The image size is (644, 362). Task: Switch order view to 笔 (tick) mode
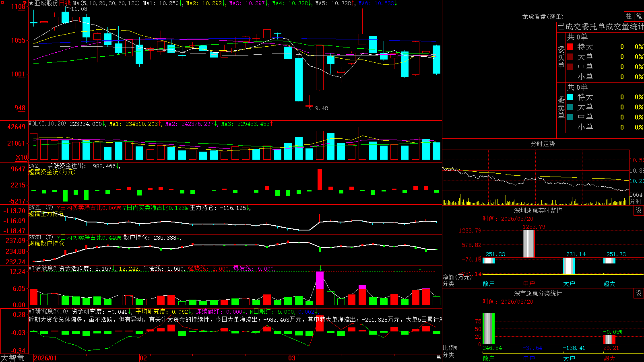coord(639,16)
